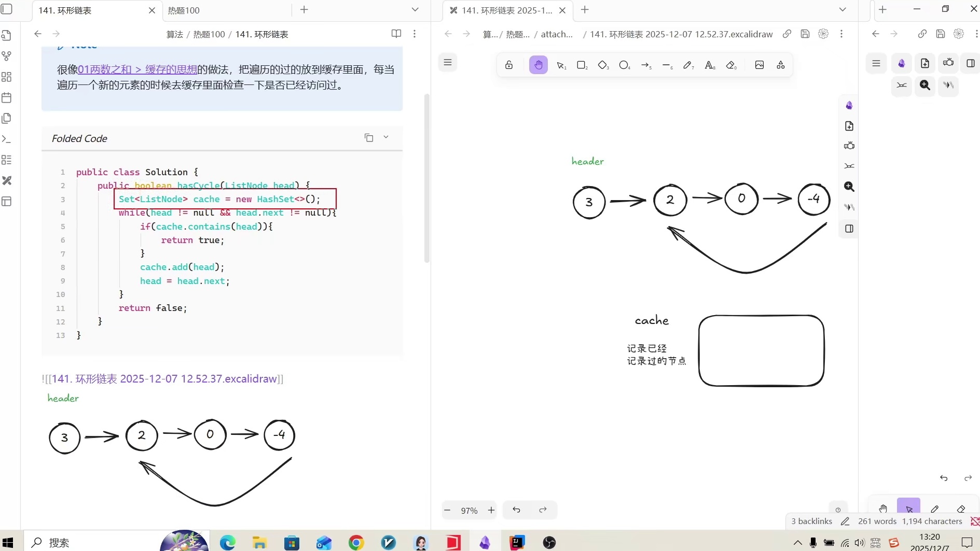Toggle the lock to keep tool active

tap(509, 65)
